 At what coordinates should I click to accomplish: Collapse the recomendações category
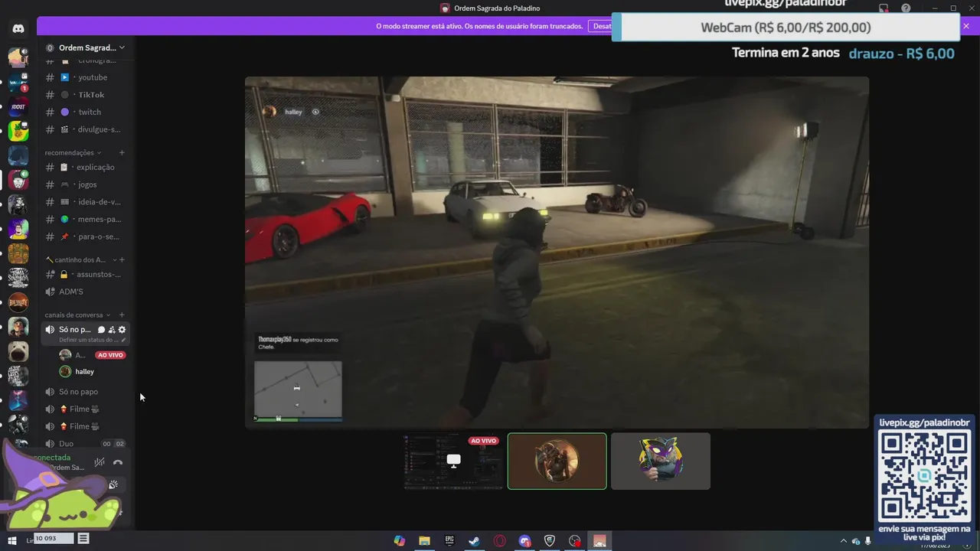(73, 152)
